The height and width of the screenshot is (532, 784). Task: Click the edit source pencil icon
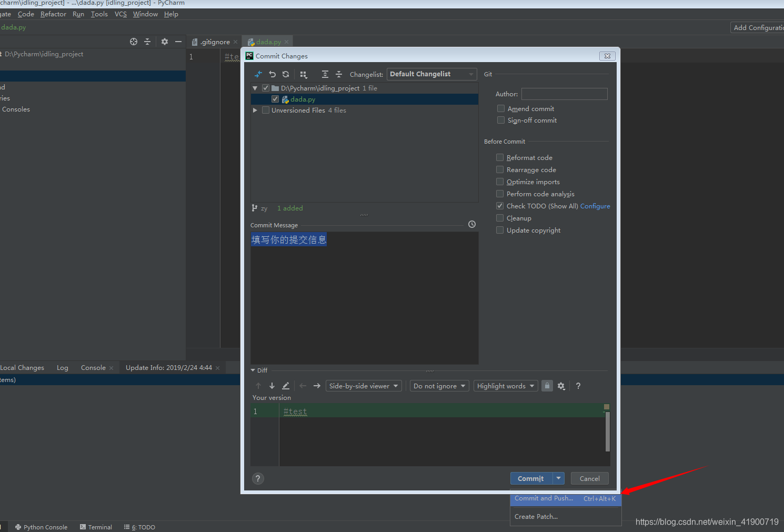[x=286, y=386]
